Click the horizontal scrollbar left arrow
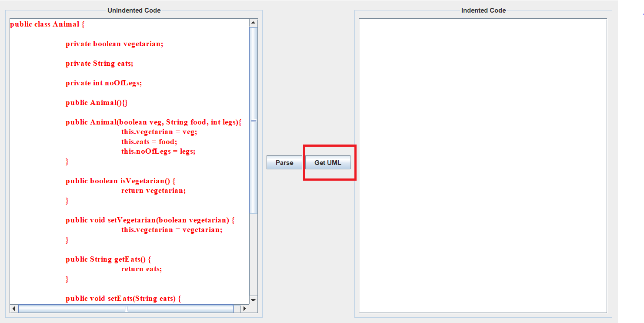 click(x=14, y=309)
